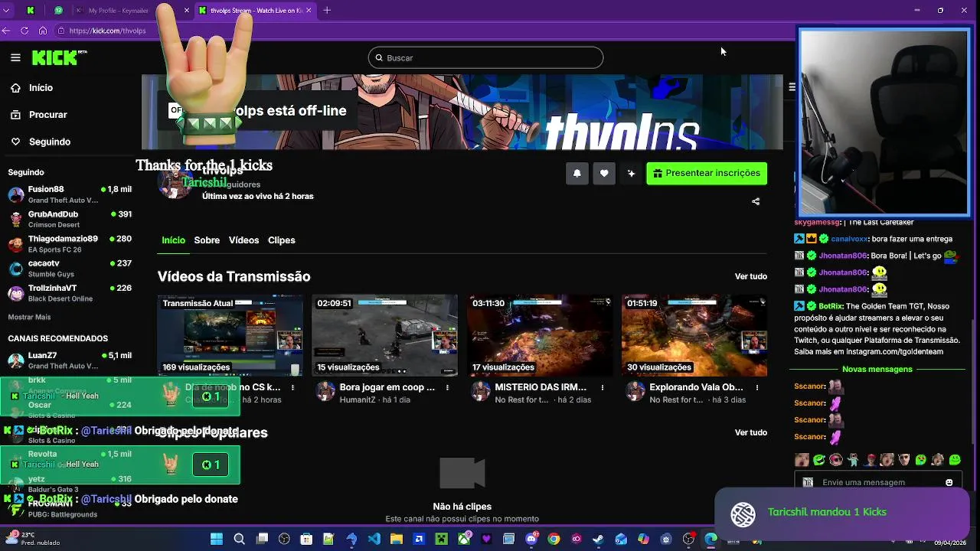
Task: Open Xbox app from taskbar
Action: point(464,539)
